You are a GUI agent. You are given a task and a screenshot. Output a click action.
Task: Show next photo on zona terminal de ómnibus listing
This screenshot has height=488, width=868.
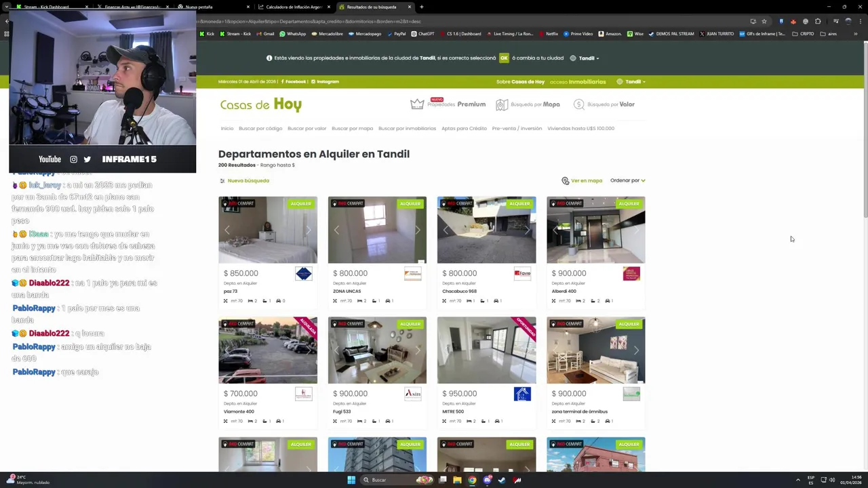[x=636, y=350]
